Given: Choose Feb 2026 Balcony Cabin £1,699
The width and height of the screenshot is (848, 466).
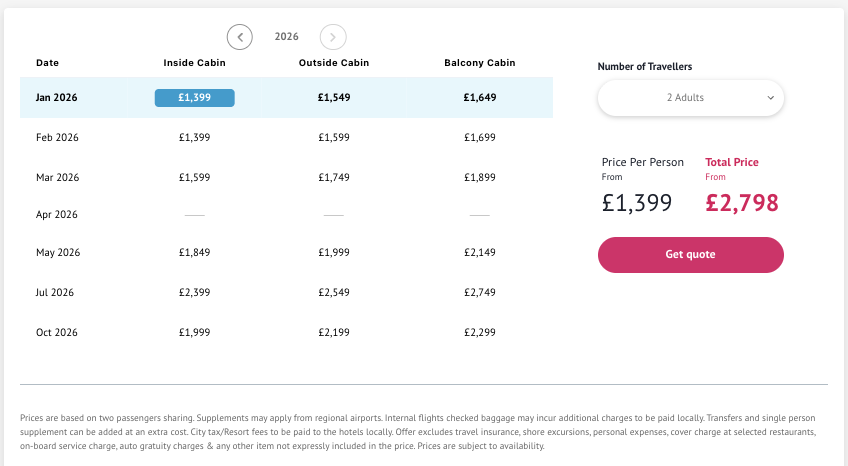Looking at the screenshot, I should tap(479, 137).
